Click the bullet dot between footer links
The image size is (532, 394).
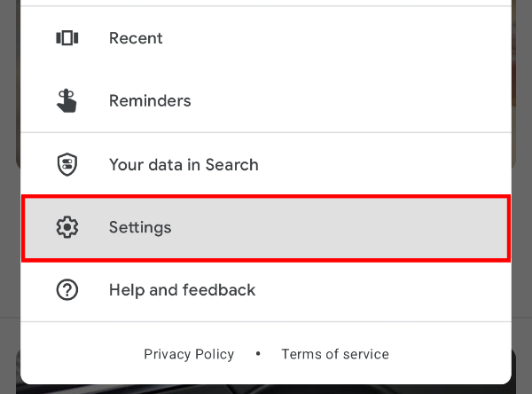pos(258,354)
